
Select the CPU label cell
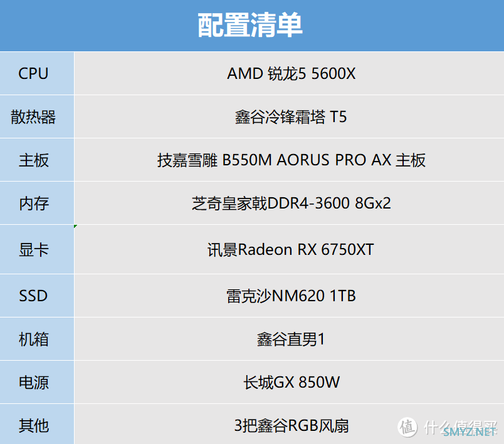(x=37, y=73)
